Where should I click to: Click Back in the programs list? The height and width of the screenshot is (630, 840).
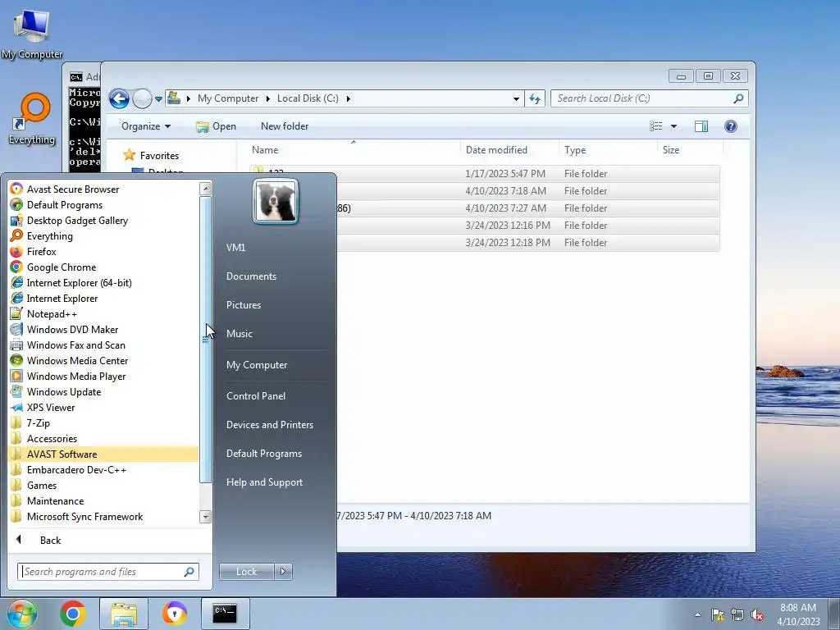click(x=51, y=540)
